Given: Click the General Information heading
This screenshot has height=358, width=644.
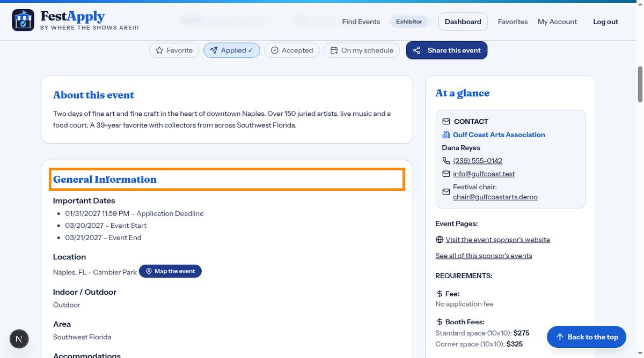Looking at the screenshot, I should coord(105,180).
